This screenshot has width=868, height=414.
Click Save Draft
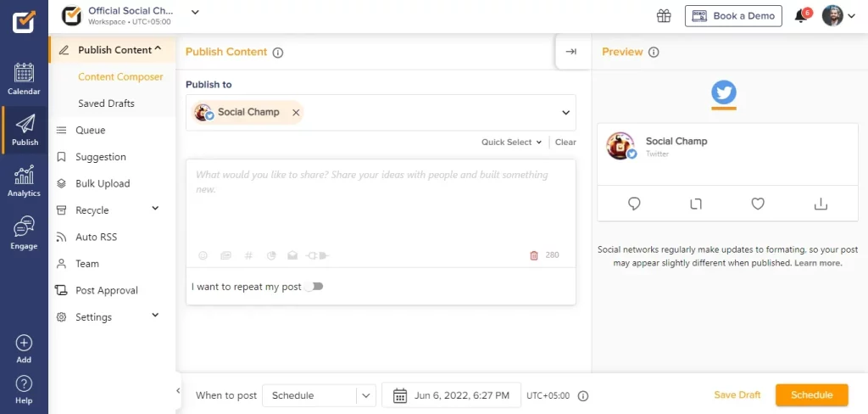click(x=737, y=395)
